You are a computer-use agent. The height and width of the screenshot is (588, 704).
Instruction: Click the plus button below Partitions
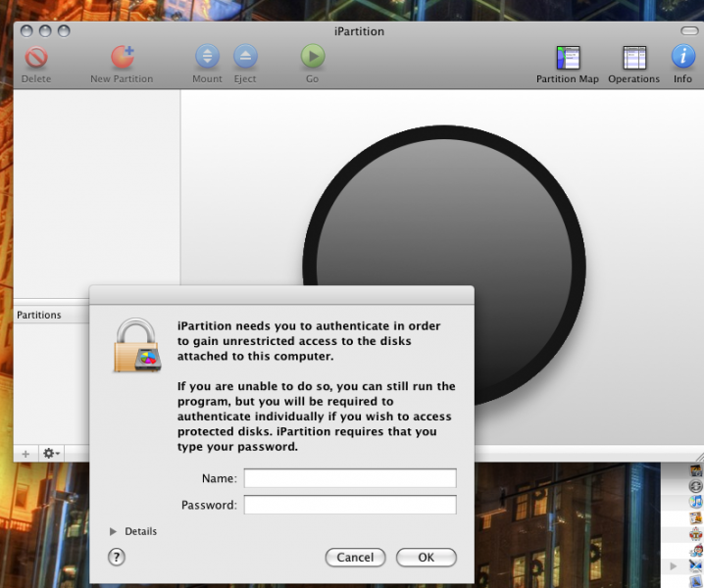point(26,454)
